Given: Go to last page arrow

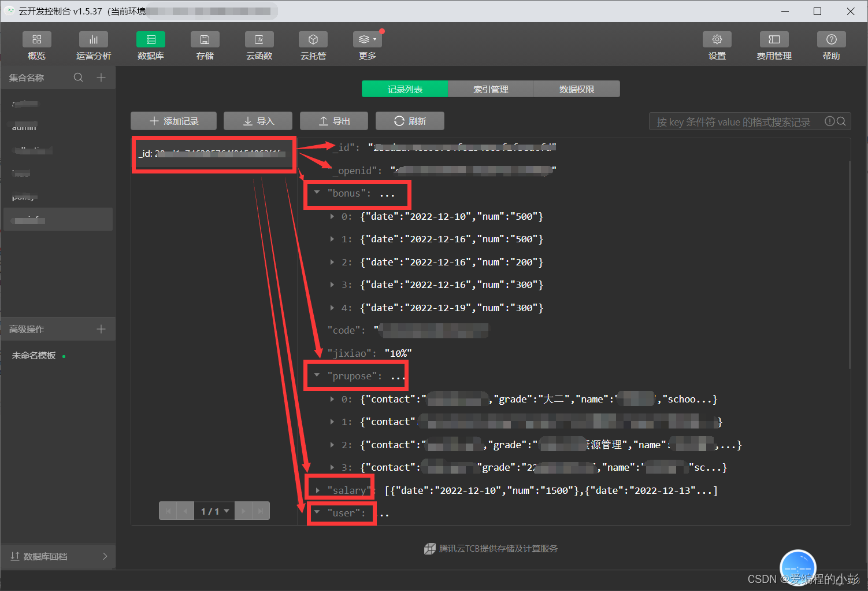Looking at the screenshot, I should (261, 511).
